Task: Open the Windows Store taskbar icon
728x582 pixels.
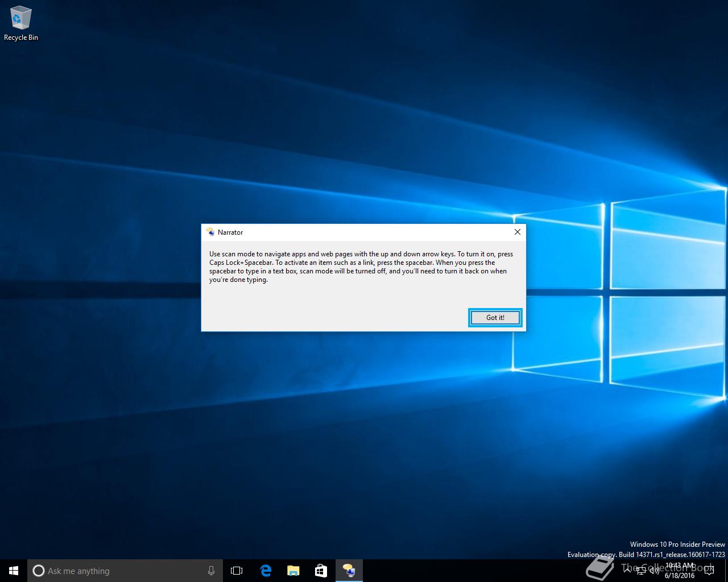Action: point(321,571)
